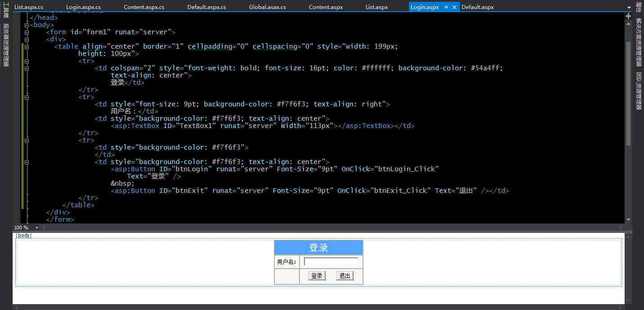The width and height of the screenshot is (644, 310).
Task: Click the scroll-down arrow on the vertical scrollbar
Action: point(628,220)
